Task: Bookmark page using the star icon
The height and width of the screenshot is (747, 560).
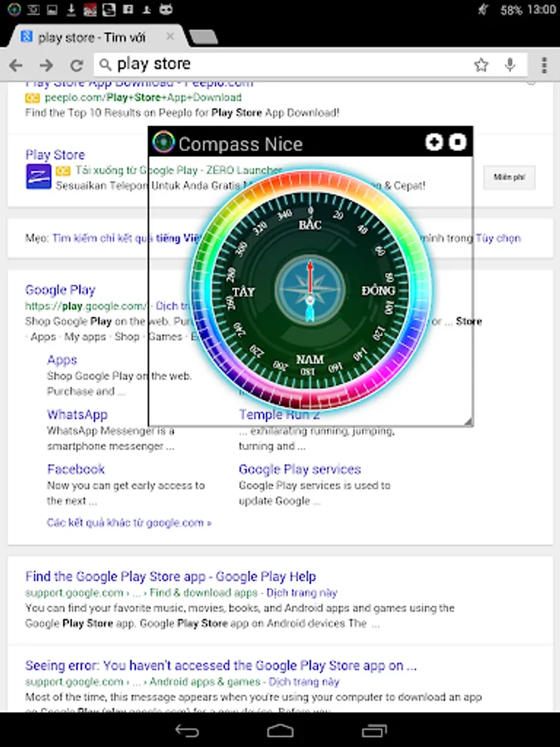Action: (481, 65)
